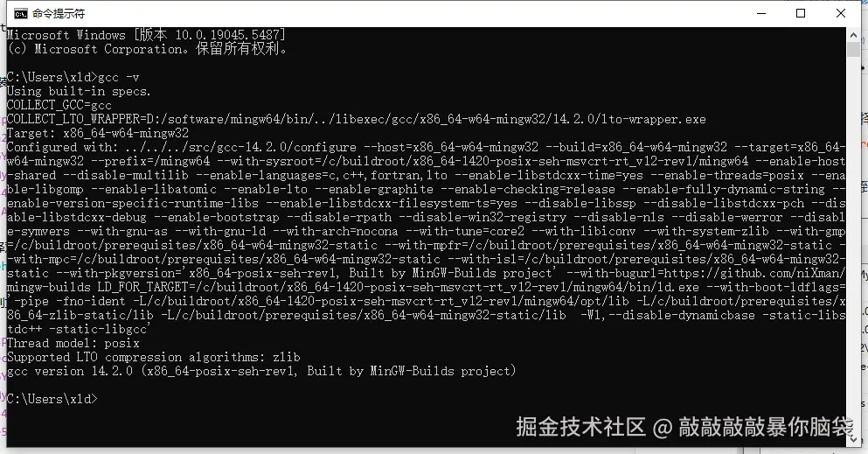Minimize the Command Prompt window
This screenshot has width=868, height=454.
tap(761, 13)
